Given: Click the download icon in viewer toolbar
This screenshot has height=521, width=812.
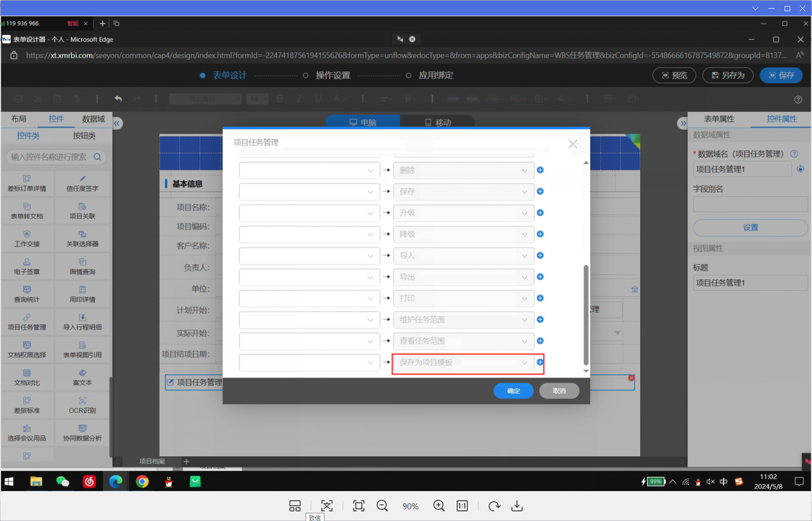Looking at the screenshot, I should (517, 506).
